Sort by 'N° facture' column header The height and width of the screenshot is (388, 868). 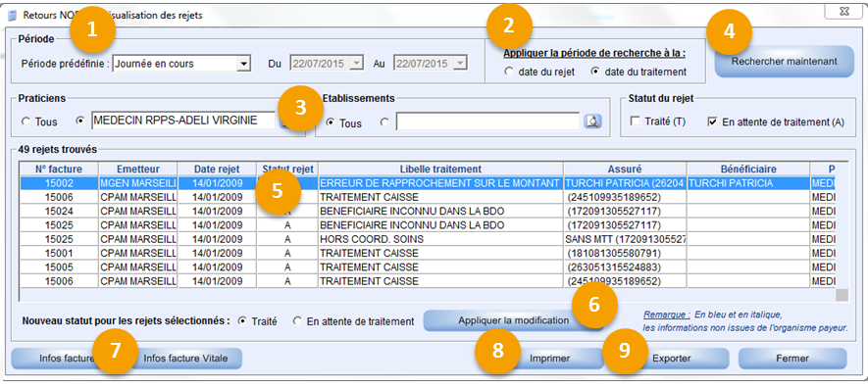[x=59, y=170]
